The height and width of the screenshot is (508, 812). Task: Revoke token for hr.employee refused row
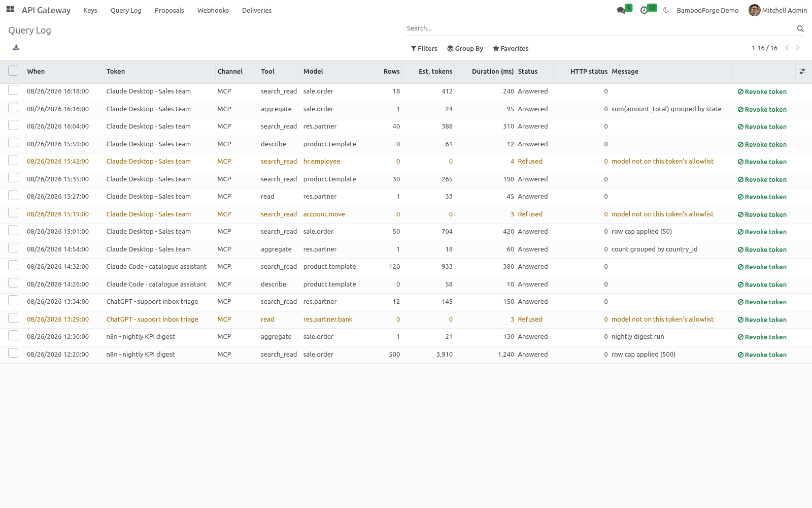[762, 162]
